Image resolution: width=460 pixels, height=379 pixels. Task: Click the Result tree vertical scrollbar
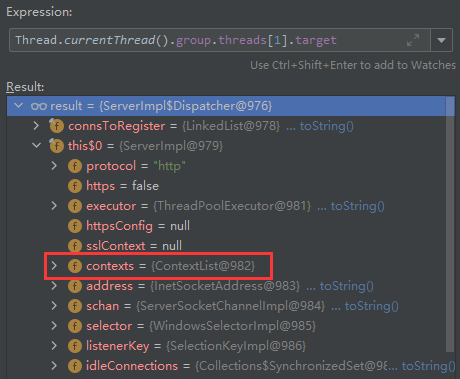[450, 223]
